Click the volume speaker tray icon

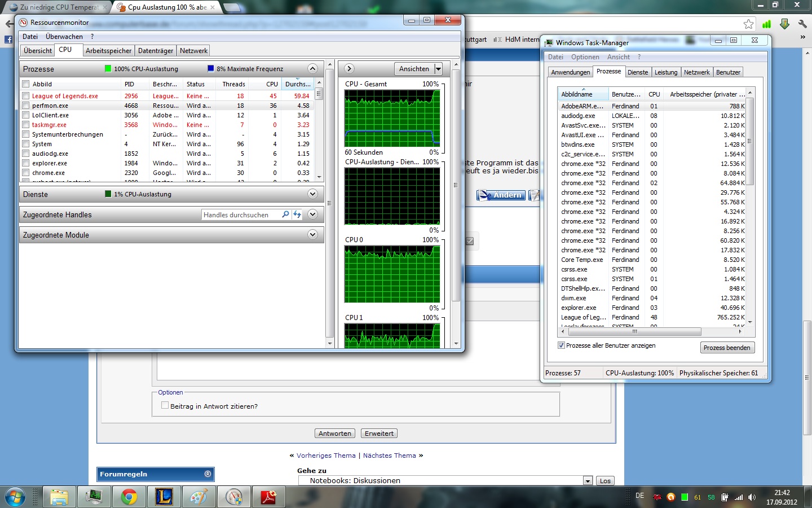tap(752, 497)
